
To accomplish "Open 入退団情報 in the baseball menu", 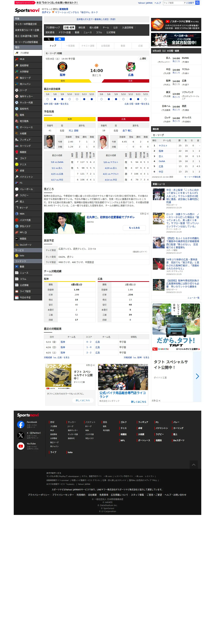I will click(x=128, y=27).
